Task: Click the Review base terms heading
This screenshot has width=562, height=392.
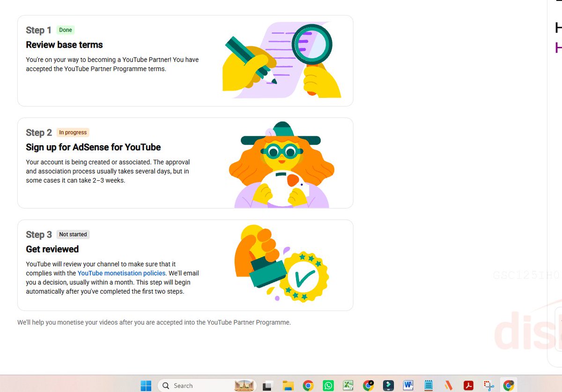Action: coord(64,45)
